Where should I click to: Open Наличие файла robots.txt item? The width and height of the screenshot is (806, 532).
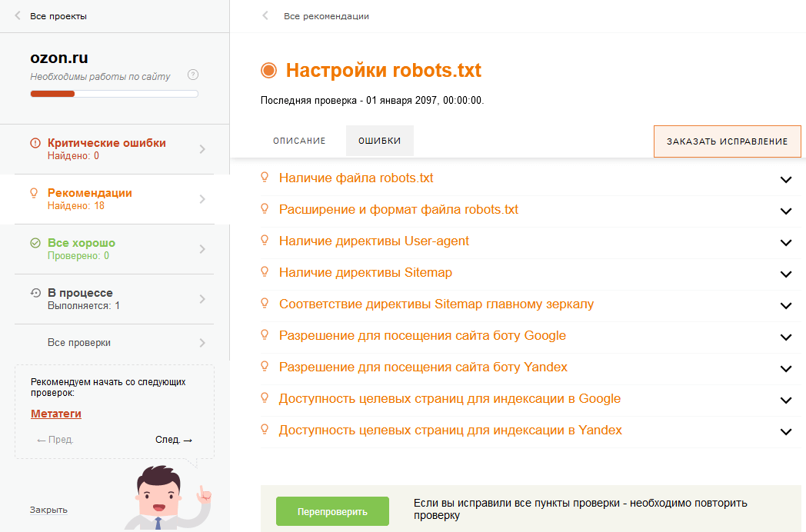coord(356,178)
